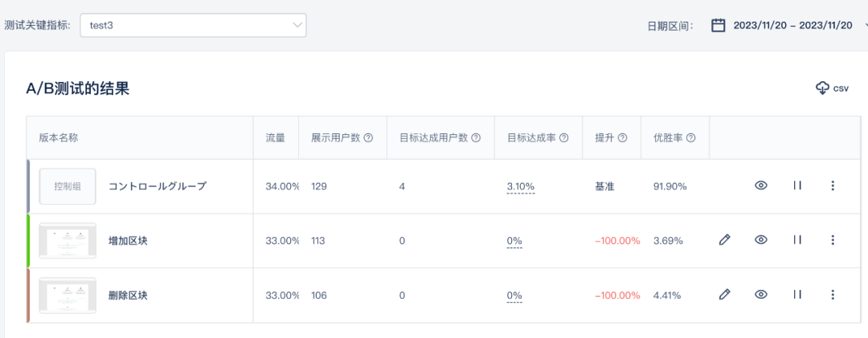The height and width of the screenshot is (338, 868).
Task: Click the help icon beside 优胜率
Action: (691, 138)
